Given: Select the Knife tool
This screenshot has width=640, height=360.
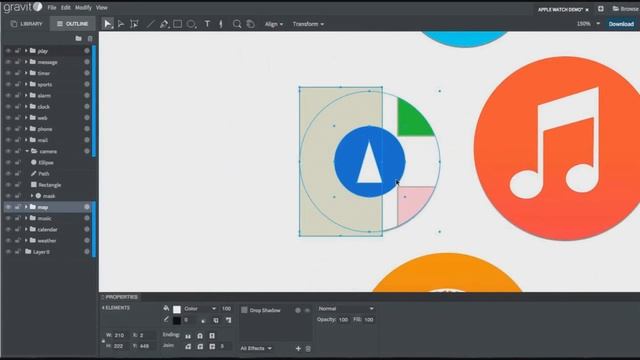Looking at the screenshot, I should point(221,24).
